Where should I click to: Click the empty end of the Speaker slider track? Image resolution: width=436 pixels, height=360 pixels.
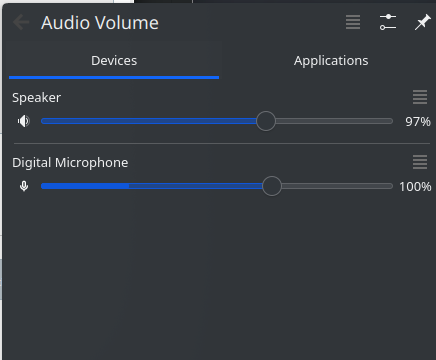pyautogui.click(x=334, y=121)
